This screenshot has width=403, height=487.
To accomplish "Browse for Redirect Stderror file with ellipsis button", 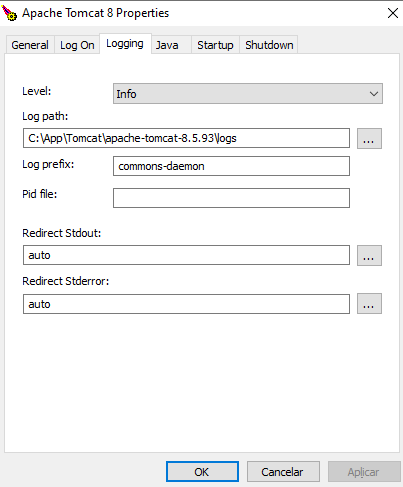I will [369, 304].
